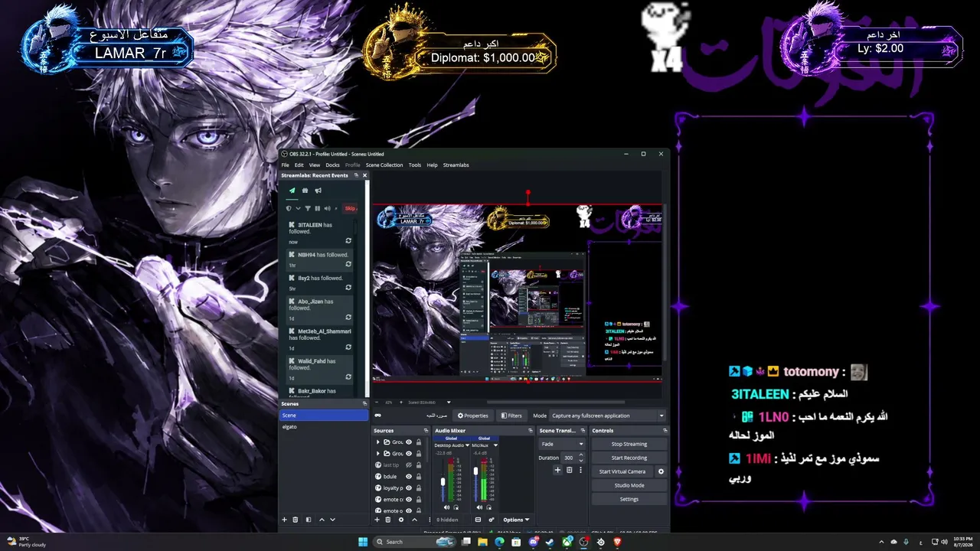
Task: Open the File menu in OBS
Action: [286, 165]
